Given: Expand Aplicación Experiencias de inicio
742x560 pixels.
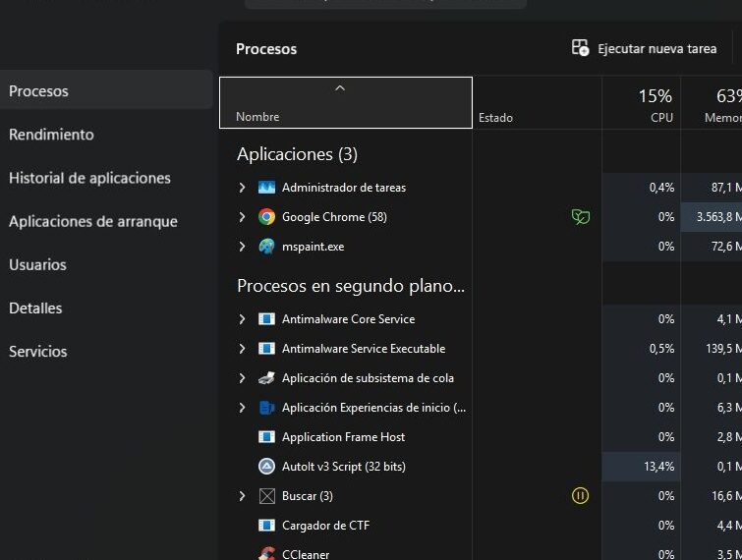Looking at the screenshot, I should 242,408.
